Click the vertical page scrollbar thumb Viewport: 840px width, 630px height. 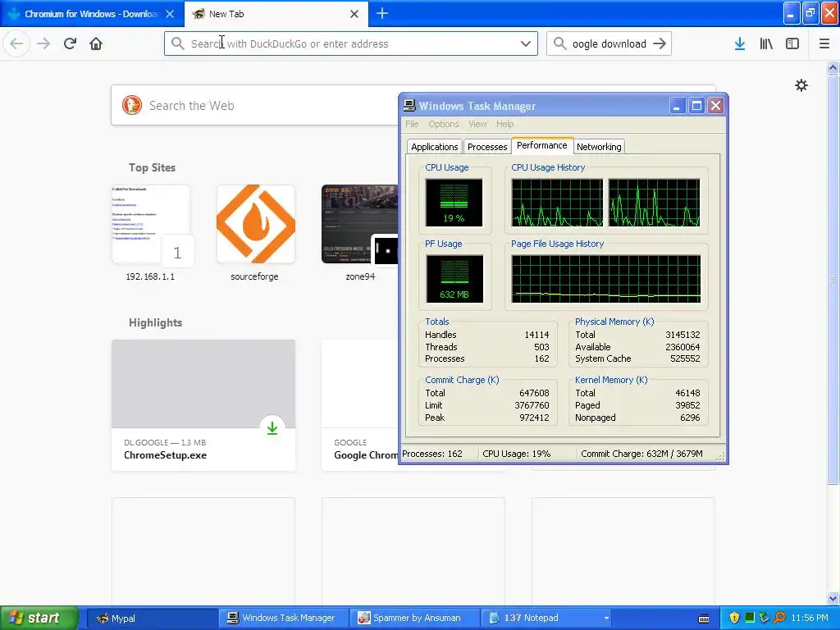point(833,279)
